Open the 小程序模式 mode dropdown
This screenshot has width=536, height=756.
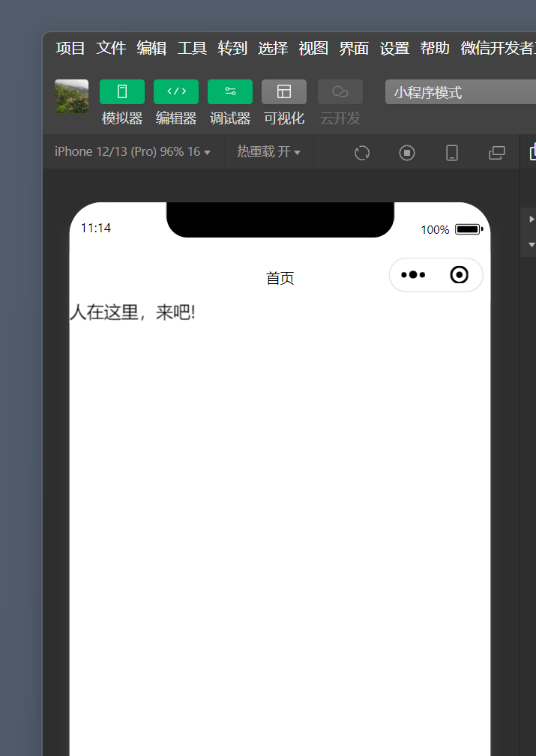pyautogui.click(x=461, y=92)
